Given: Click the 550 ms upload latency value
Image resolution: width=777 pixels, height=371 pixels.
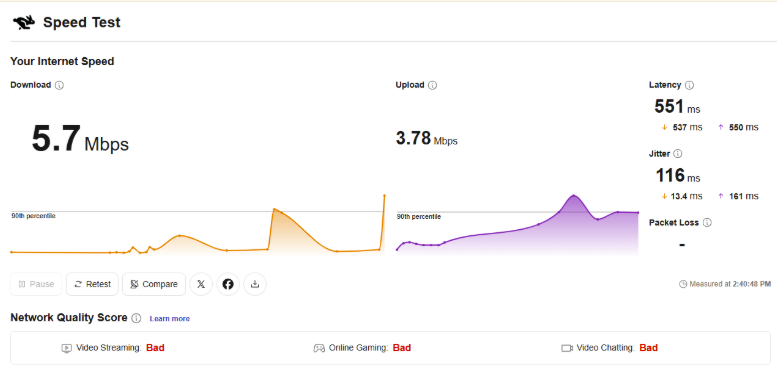Looking at the screenshot, I should tap(744, 128).
